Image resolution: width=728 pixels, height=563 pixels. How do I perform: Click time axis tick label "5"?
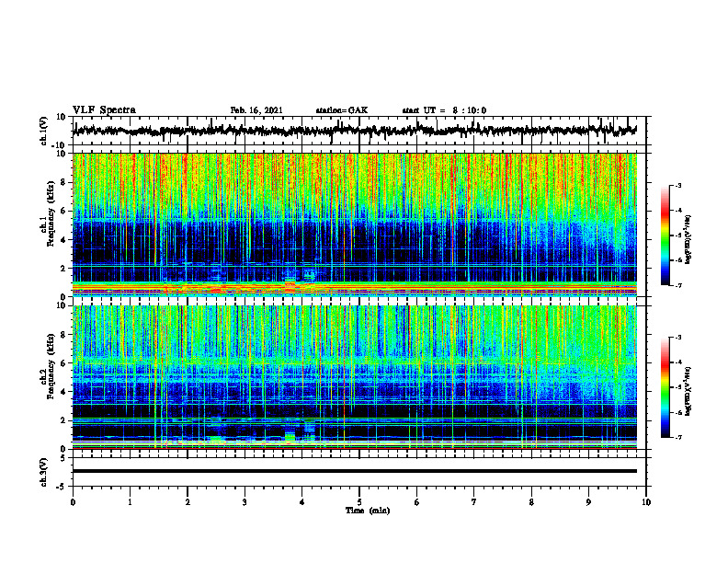(359, 502)
